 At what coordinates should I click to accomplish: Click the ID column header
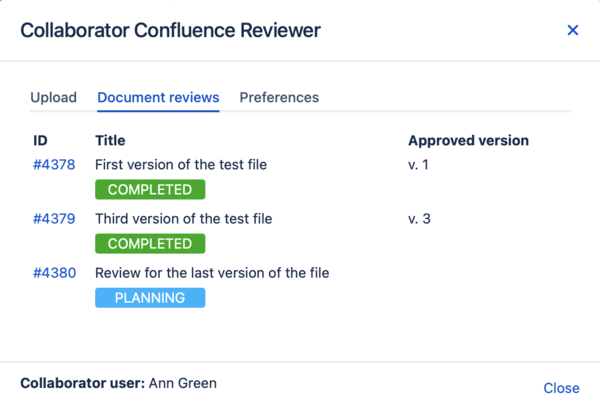coord(40,141)
